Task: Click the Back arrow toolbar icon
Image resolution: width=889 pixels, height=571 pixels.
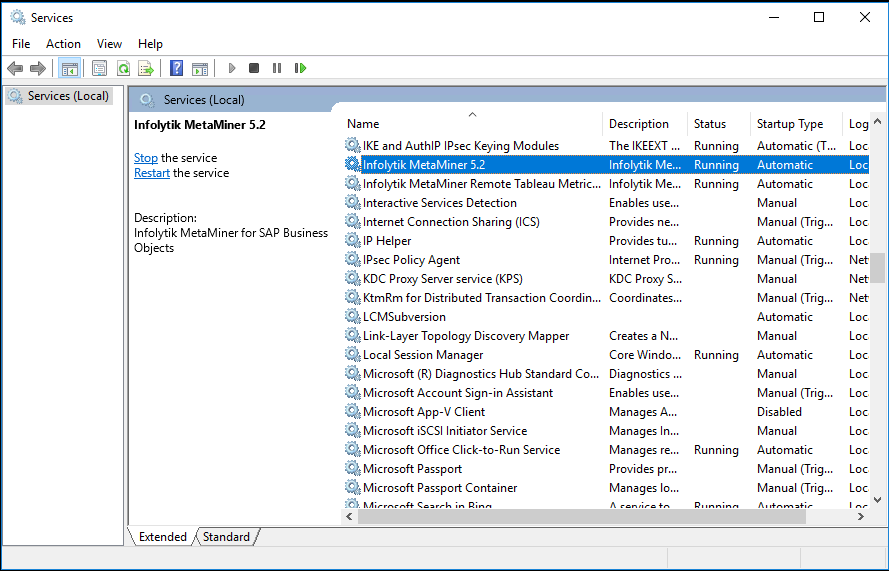Action: 15,69
